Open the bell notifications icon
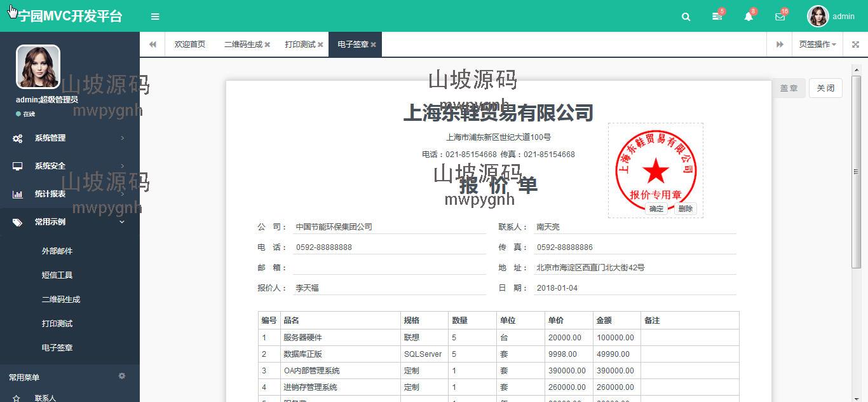Screen dimensions: 868x402 coord(749,17)
